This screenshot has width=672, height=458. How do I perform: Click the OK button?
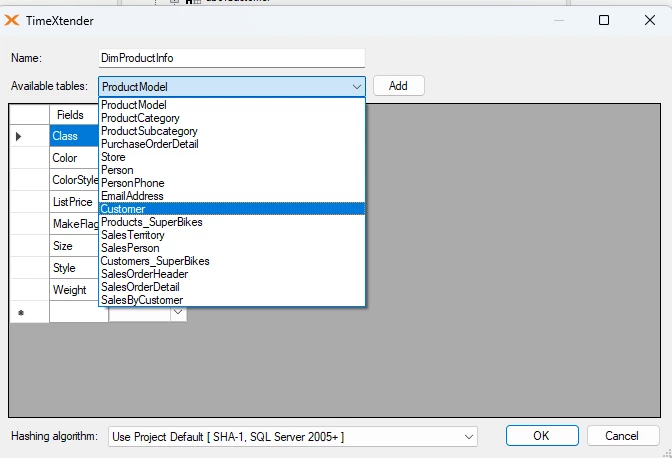pos(542,436)
